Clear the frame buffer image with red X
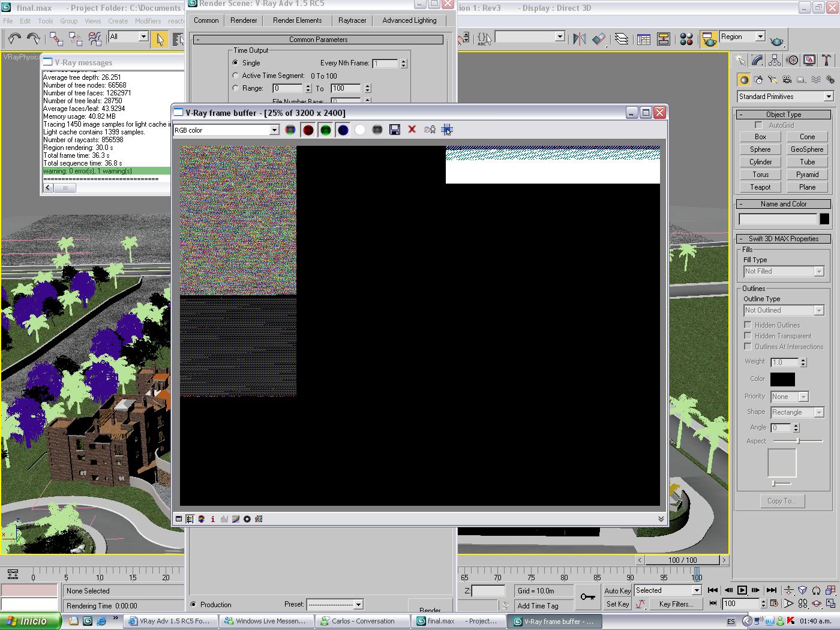 (x=412, y=130)
